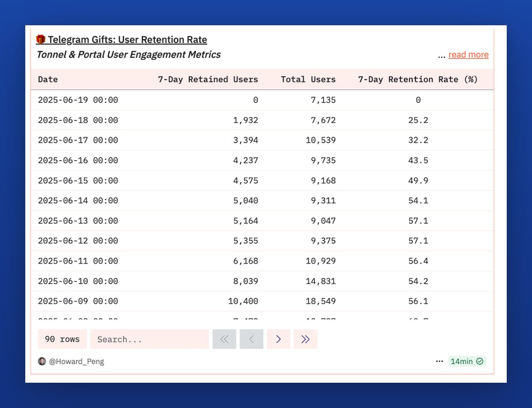Click the subtitle Tonnel & Portal User Engagement Metrics
Viewport: 532px width, 408px height.
[x=128, y=55]
